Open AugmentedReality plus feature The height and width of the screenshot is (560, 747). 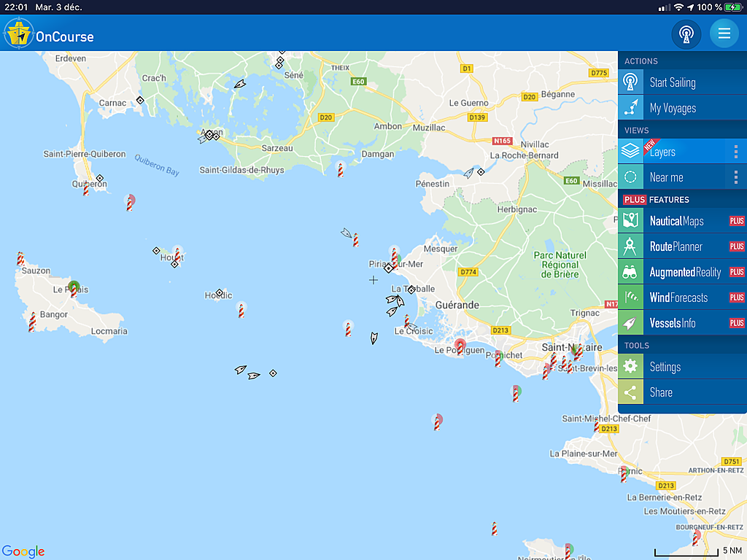coord(682,272)
